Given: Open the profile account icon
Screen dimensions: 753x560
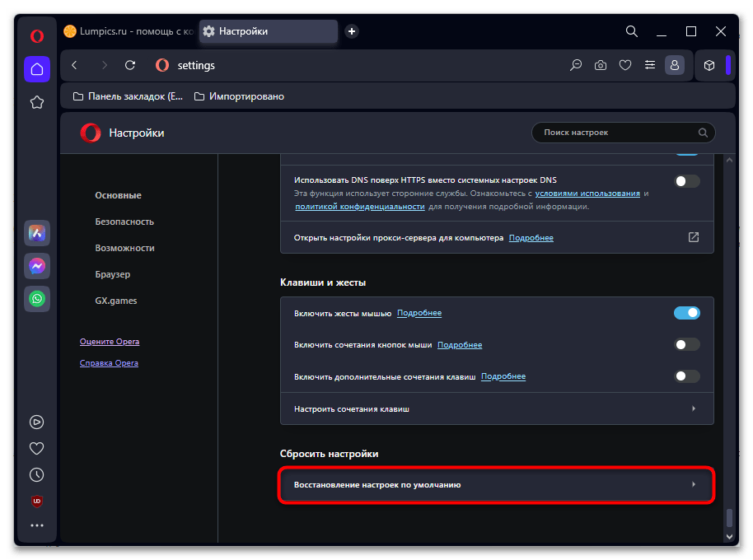Looking at the screenshot, I should click(674, 65).
